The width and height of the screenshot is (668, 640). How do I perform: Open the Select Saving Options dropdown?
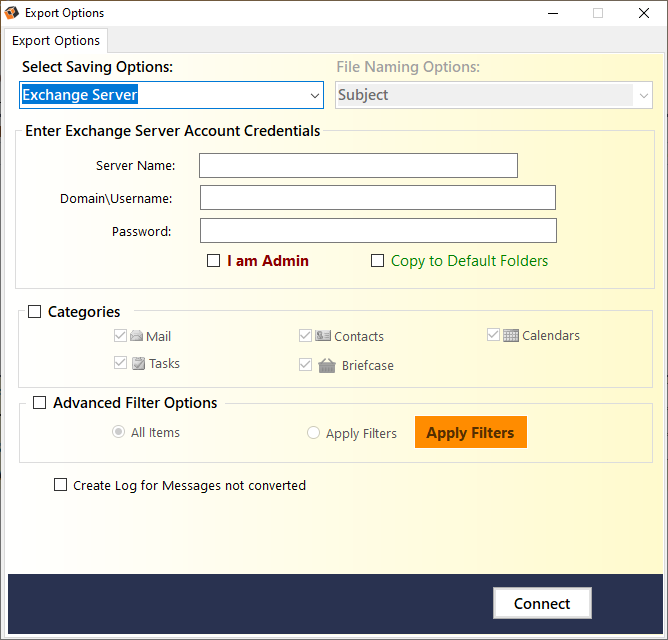click(x=171, y=95)
